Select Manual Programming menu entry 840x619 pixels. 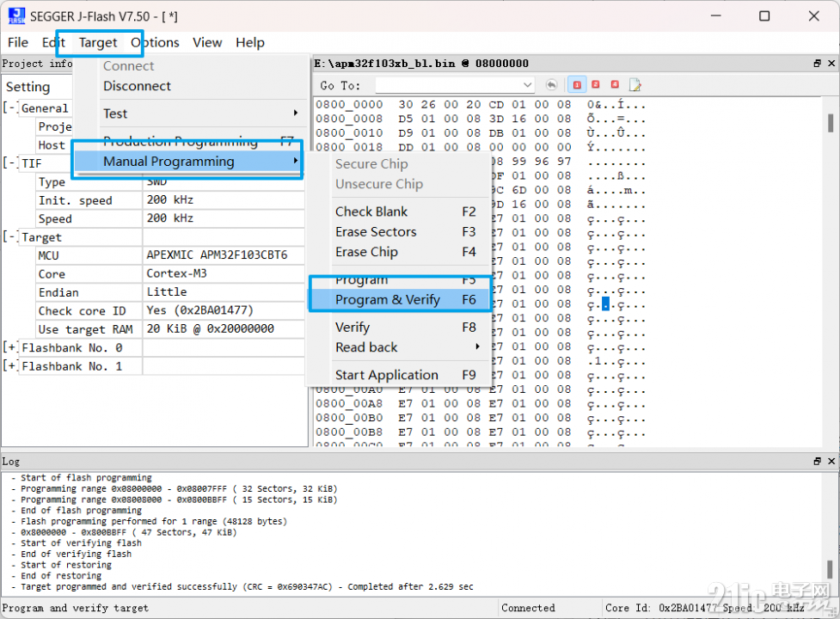pyautogui.click(x=187, y=161)
